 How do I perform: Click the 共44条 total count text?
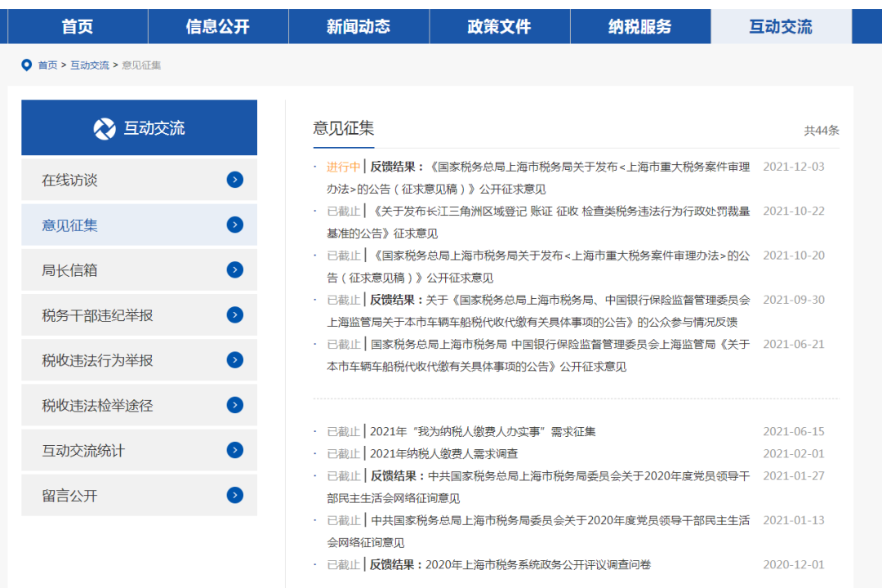pyautogui.click(x=822, y=131)
